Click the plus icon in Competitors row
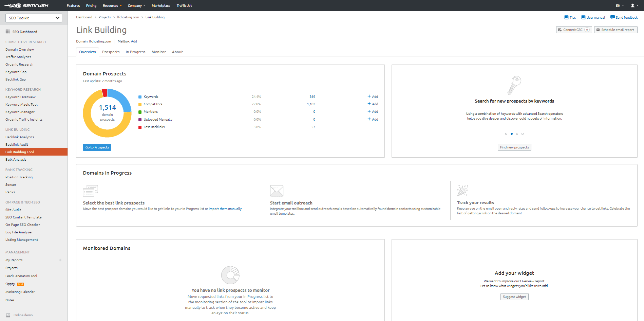This screenshot has height=321, width=644. coord(369,104)
